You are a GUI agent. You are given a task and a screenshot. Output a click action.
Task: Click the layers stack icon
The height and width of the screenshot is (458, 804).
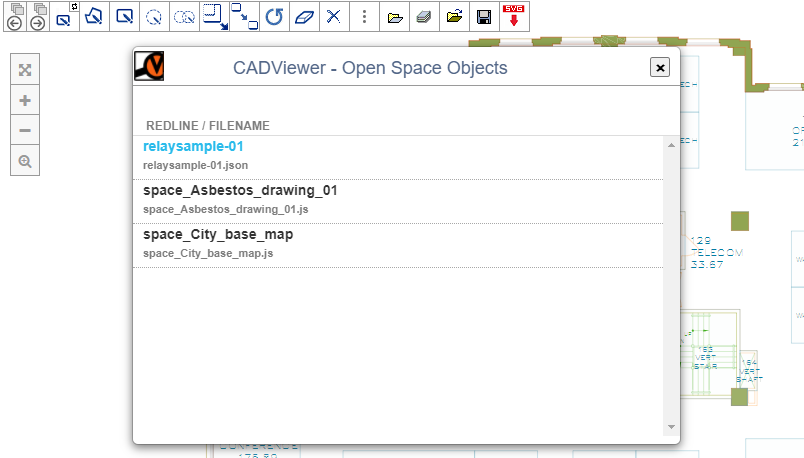424,16
